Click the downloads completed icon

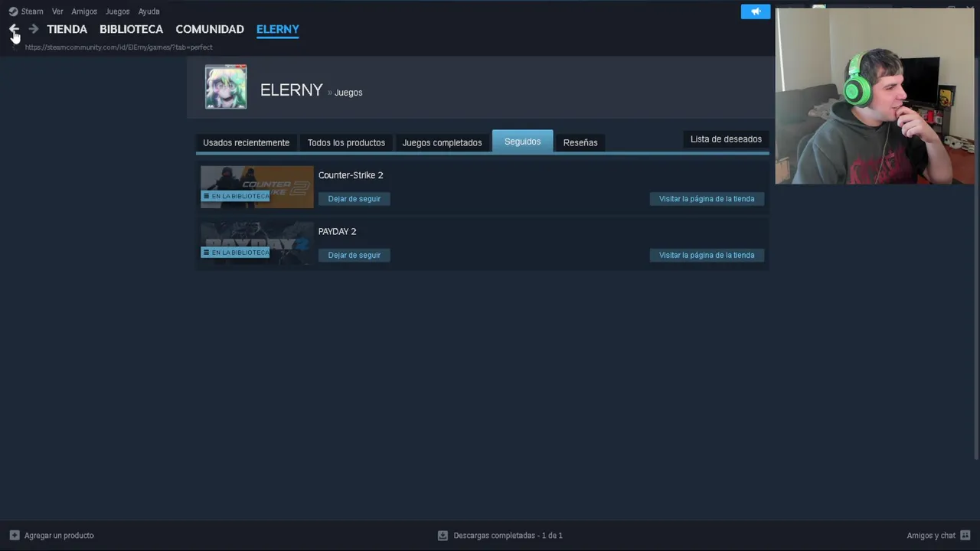click(443, 535)
